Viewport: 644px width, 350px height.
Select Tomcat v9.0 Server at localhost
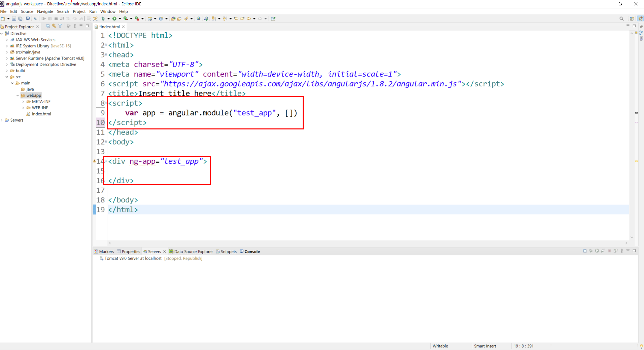(x=133, y=258)
